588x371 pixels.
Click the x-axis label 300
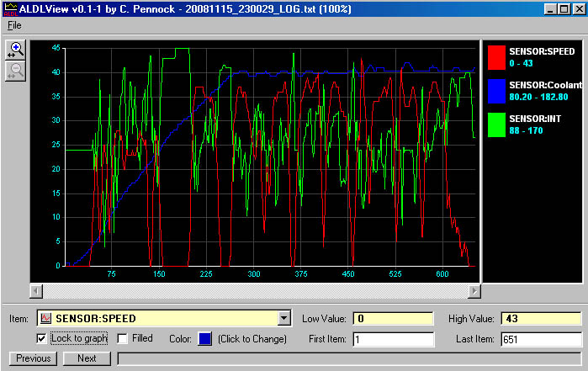coord(254,274)
